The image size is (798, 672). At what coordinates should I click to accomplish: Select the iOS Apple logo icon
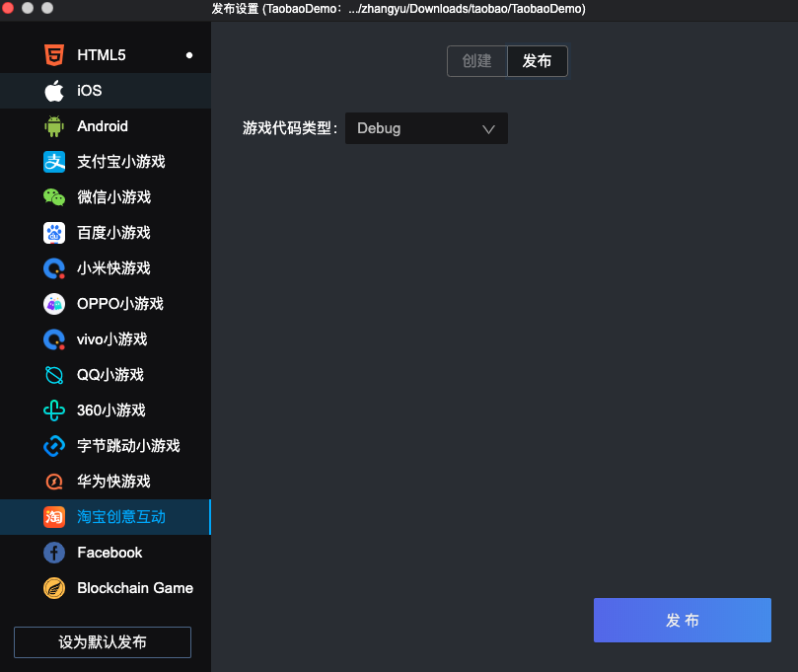point(54,91)
